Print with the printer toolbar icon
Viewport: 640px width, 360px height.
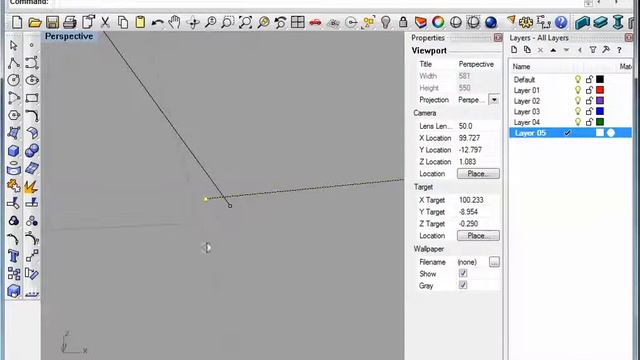tap(70, 22)
